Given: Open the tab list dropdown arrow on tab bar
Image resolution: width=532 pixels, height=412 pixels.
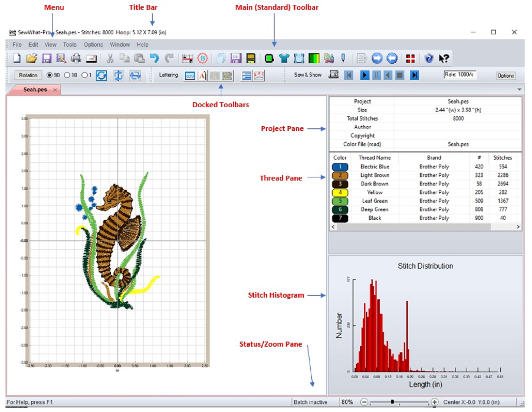Looking at the screenshot, I should click(x=520, y=89).
